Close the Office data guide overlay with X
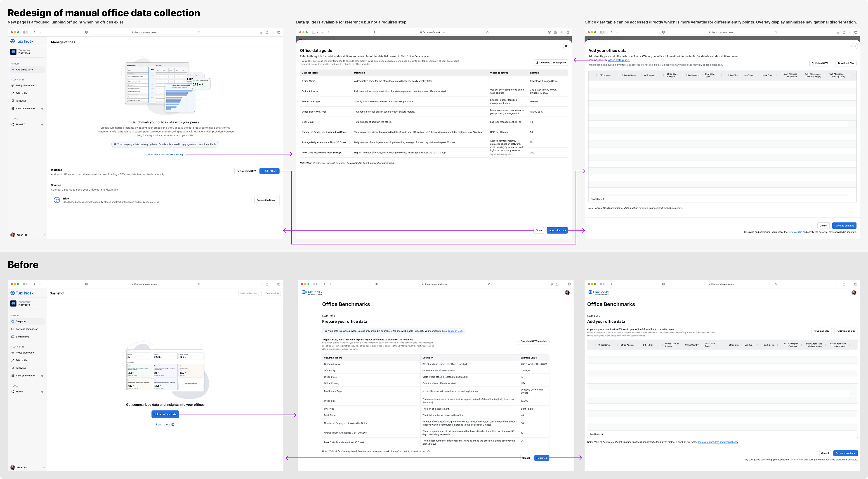The image size is (868, 479). point(566,46)
